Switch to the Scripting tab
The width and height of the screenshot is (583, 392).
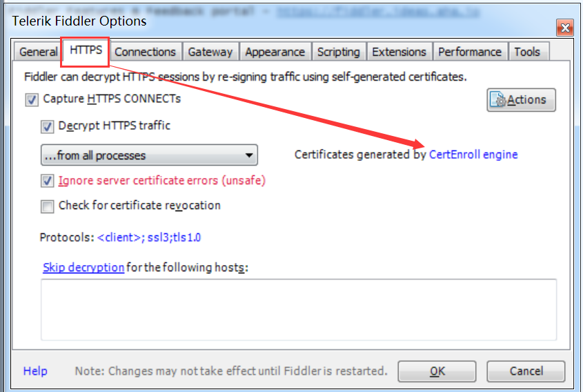coord(338,52)
